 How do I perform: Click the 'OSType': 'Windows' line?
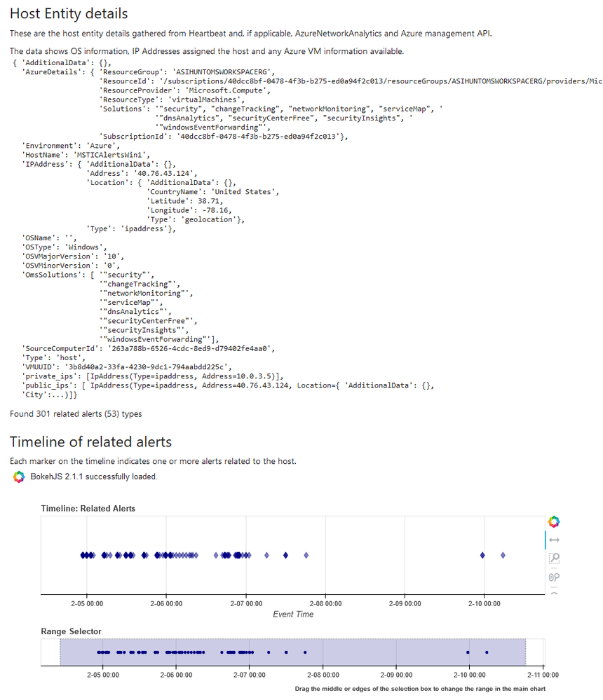pos(65,247)
